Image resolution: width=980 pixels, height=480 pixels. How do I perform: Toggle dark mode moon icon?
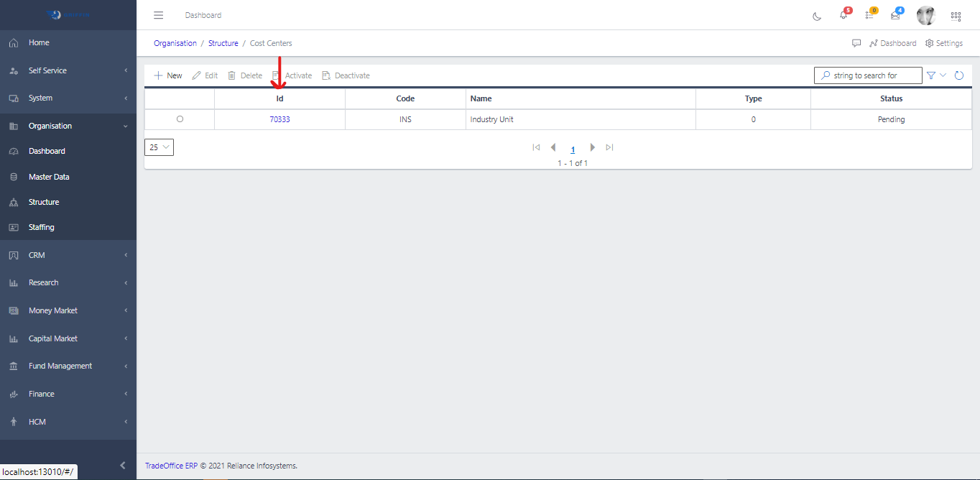[x=817, y=16]
